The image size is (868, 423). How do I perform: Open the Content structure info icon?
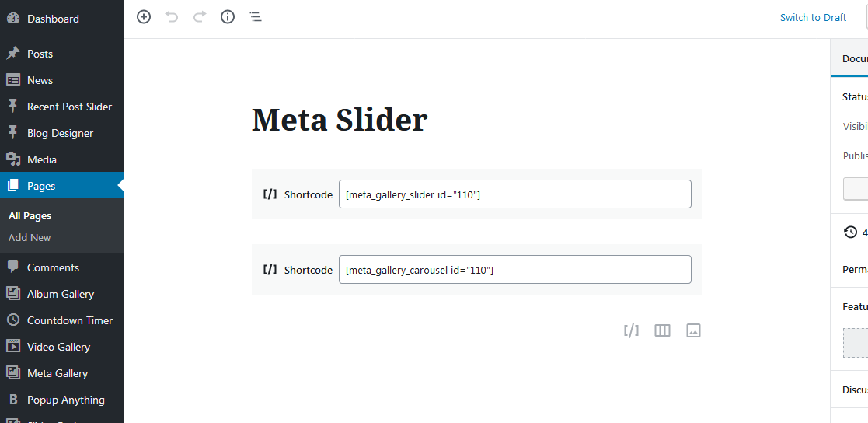228,17
